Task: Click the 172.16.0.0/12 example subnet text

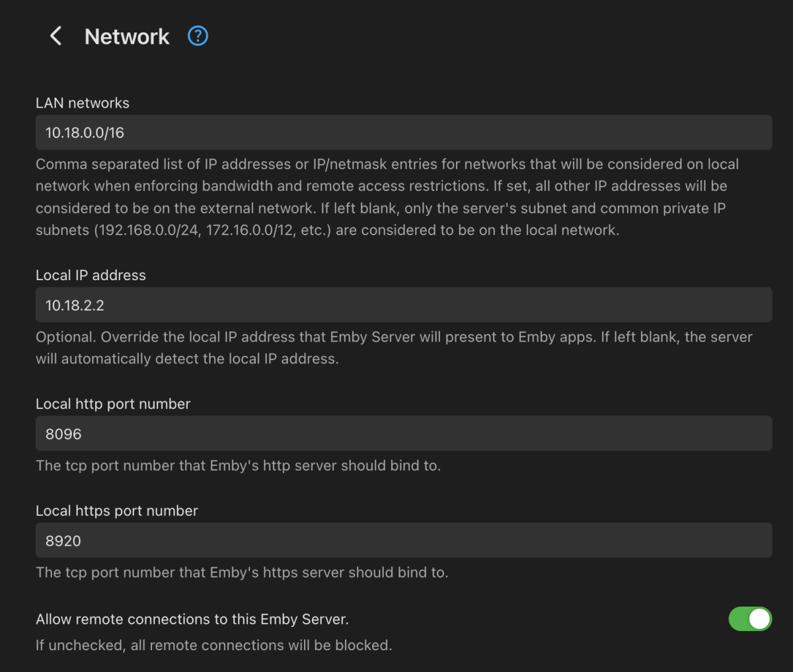Action: (x=250, y=230)
